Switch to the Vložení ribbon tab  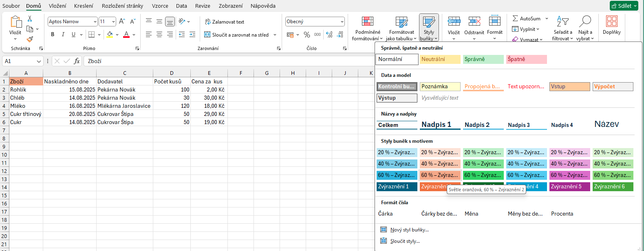coord(57,6)
